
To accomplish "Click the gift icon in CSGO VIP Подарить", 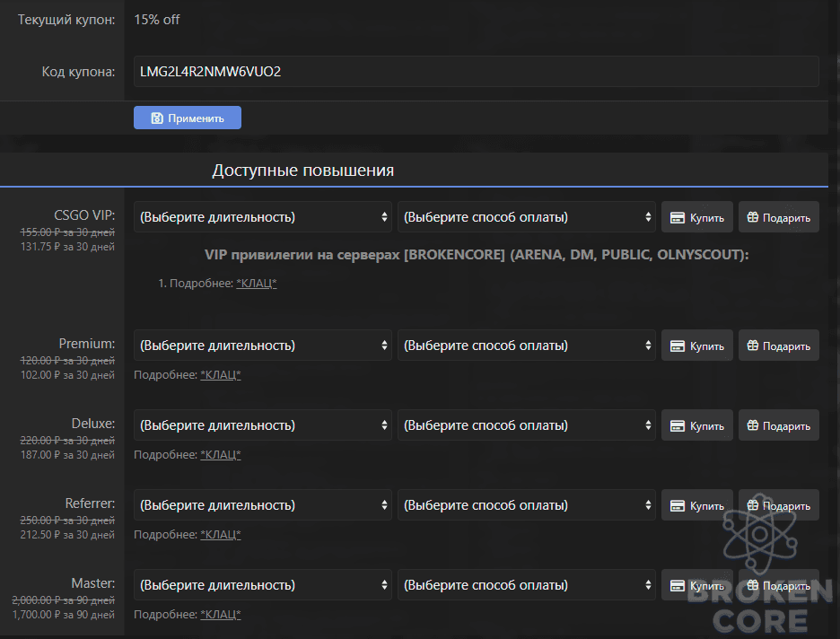I will pos(753,217).
